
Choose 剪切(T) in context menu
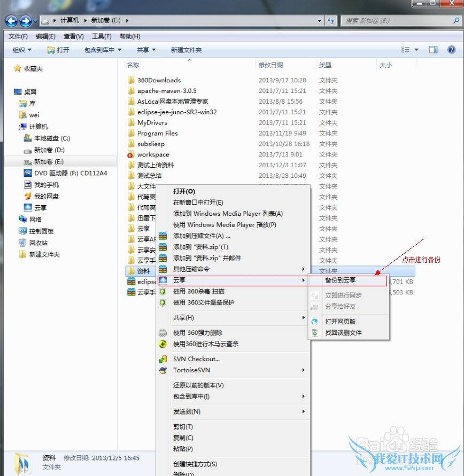233,427
